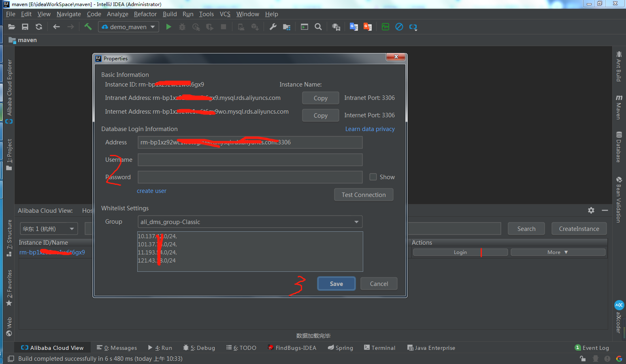The image size is (626, 364).
Task: Hide the Alibaba Cloud View panel with minus
Action: coord(605,210)
